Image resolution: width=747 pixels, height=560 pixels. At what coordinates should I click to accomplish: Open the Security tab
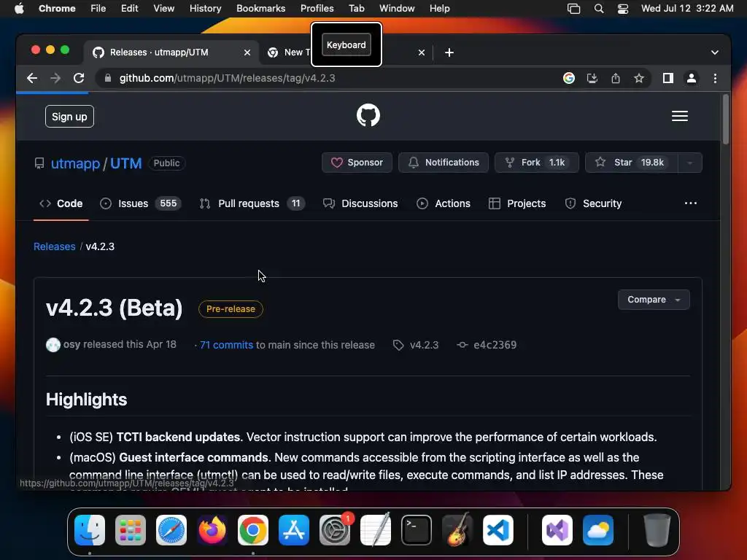point(593,203)
